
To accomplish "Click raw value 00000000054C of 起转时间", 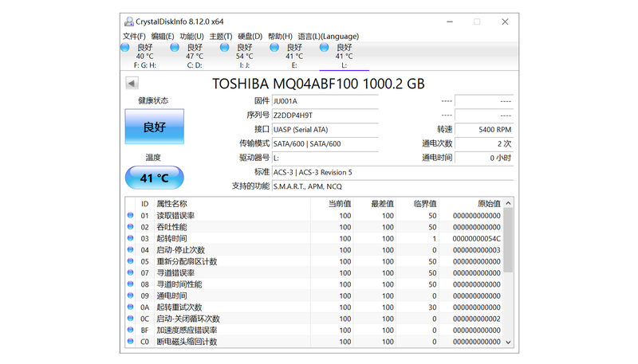I will click(x=476, y=238).
